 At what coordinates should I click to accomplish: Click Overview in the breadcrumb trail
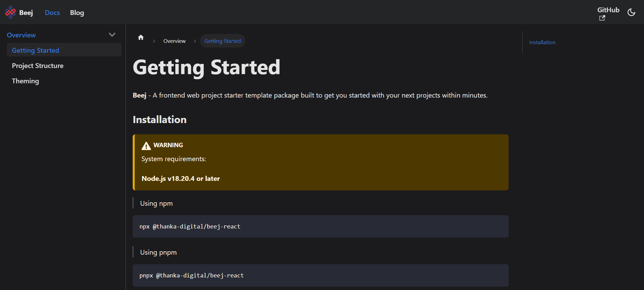[x=175, y=41]
